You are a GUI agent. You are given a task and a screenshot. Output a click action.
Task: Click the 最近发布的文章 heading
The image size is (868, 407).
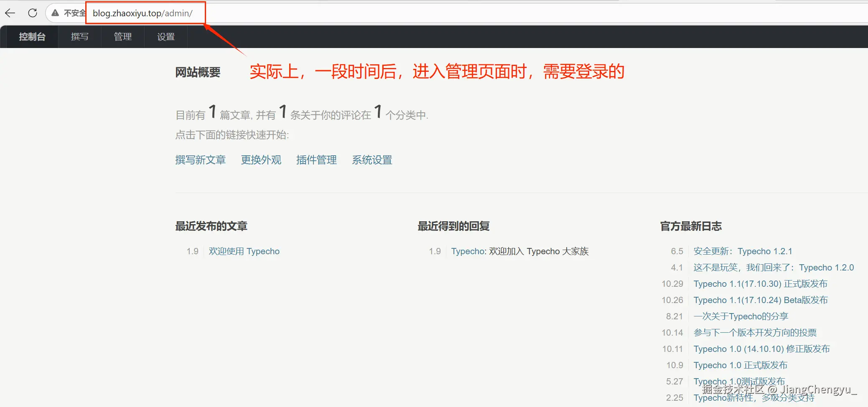point(211,226)
